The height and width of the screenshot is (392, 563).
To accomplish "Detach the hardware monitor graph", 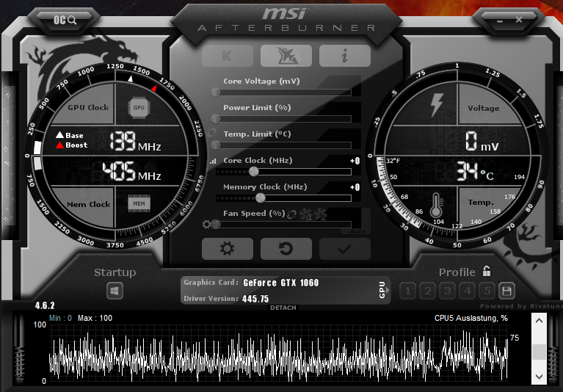I will 283,308.
